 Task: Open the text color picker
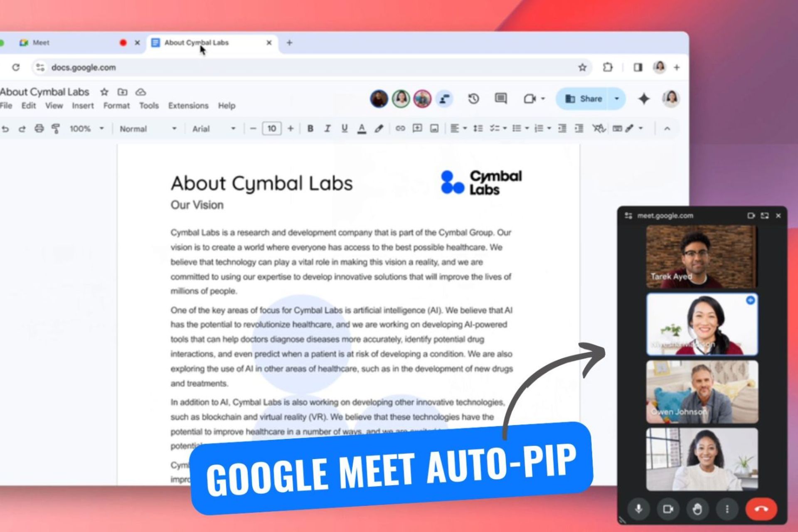(x=362, y=129)
